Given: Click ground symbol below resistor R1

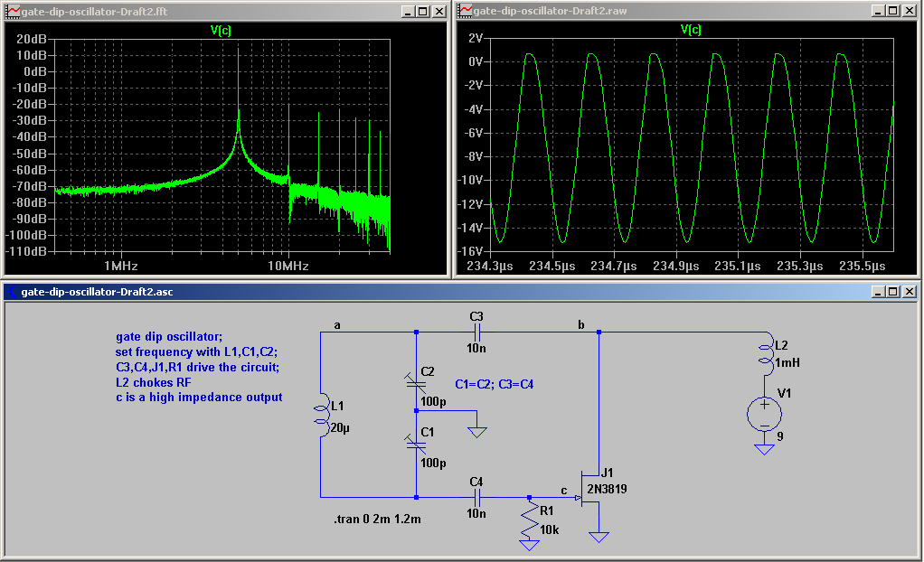Looking at the screenshot, I should 529,546.
